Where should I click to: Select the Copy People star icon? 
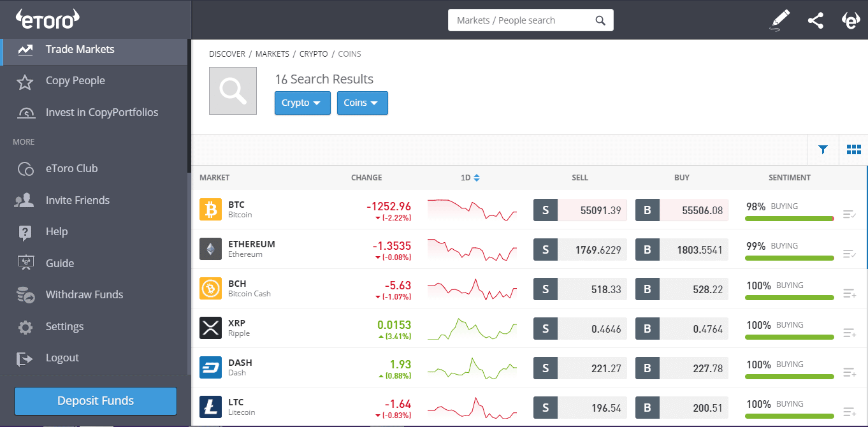[x=25, y=80]
